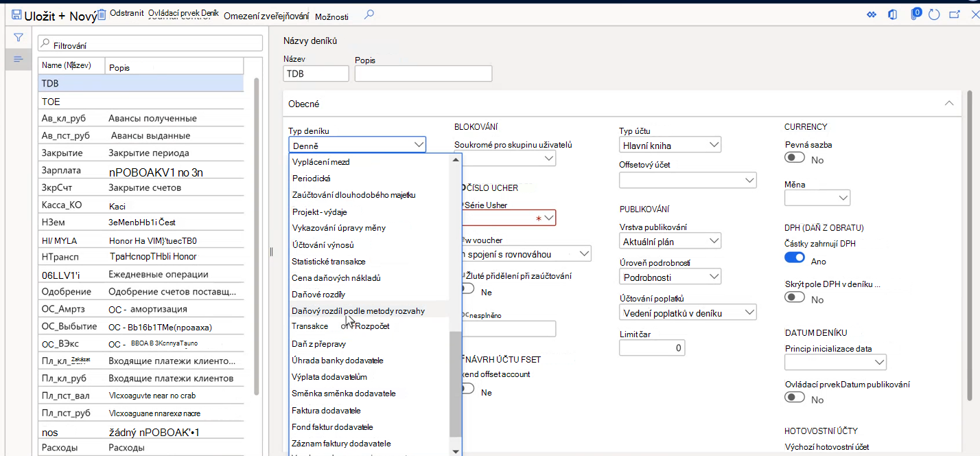The height and width of the screenshot is (456, 980).
Task: Select the ОС_Амртз journal row
Action: [x=141, y=309]
